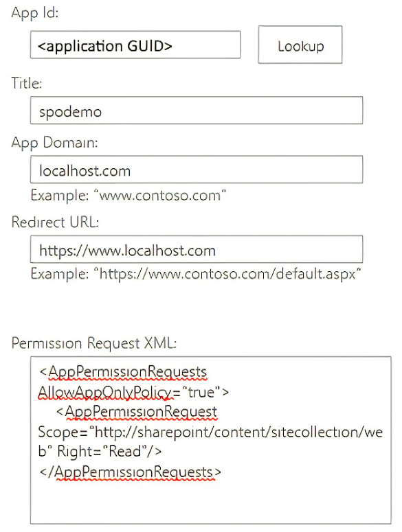Click the Permission Request XML label

94,343
